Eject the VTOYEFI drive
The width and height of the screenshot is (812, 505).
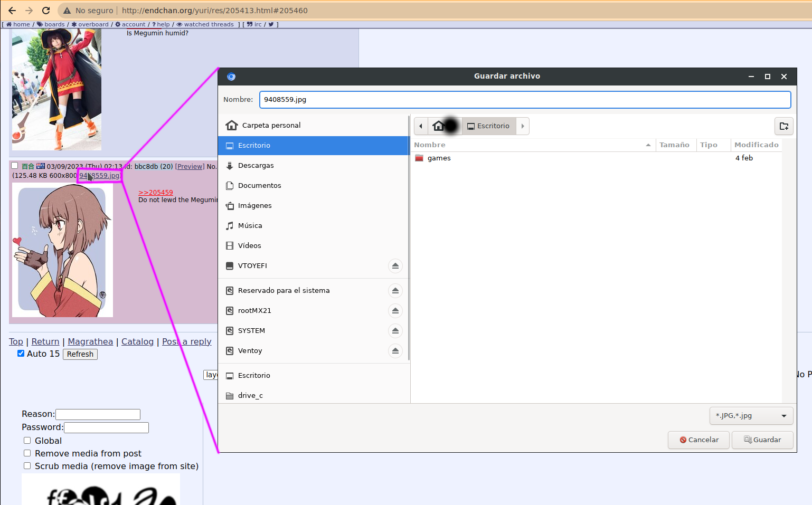coord(395,266)
